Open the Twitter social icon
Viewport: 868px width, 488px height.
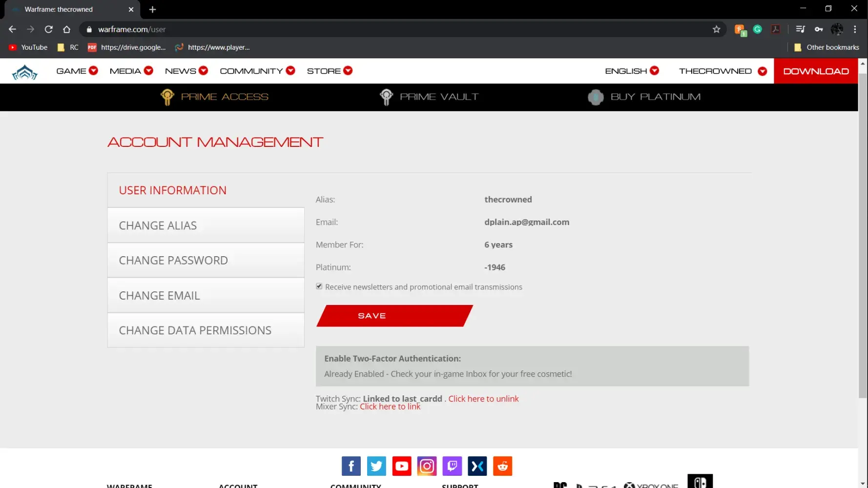pyautogui.click(x=376, y=466)
